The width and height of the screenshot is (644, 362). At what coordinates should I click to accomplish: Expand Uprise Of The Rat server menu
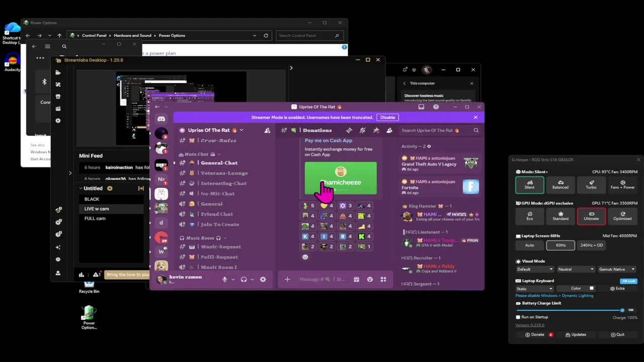click(x=241, y=130)
